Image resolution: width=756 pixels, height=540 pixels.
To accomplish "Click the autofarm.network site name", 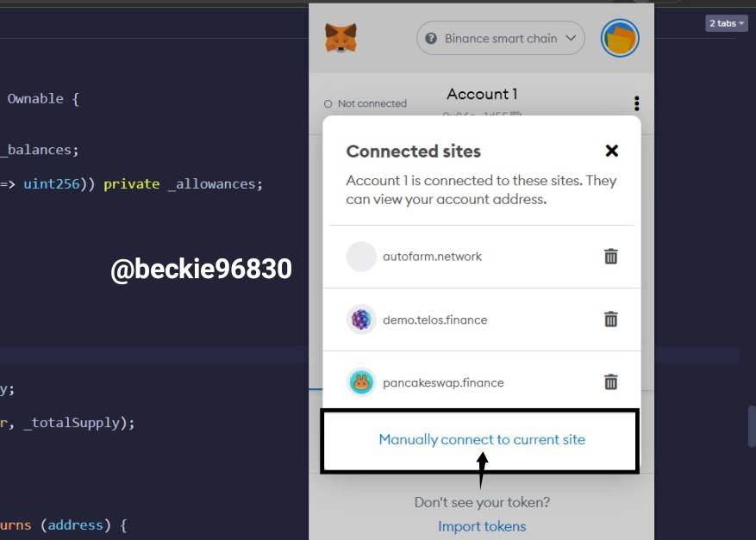I will coord(432,257).
